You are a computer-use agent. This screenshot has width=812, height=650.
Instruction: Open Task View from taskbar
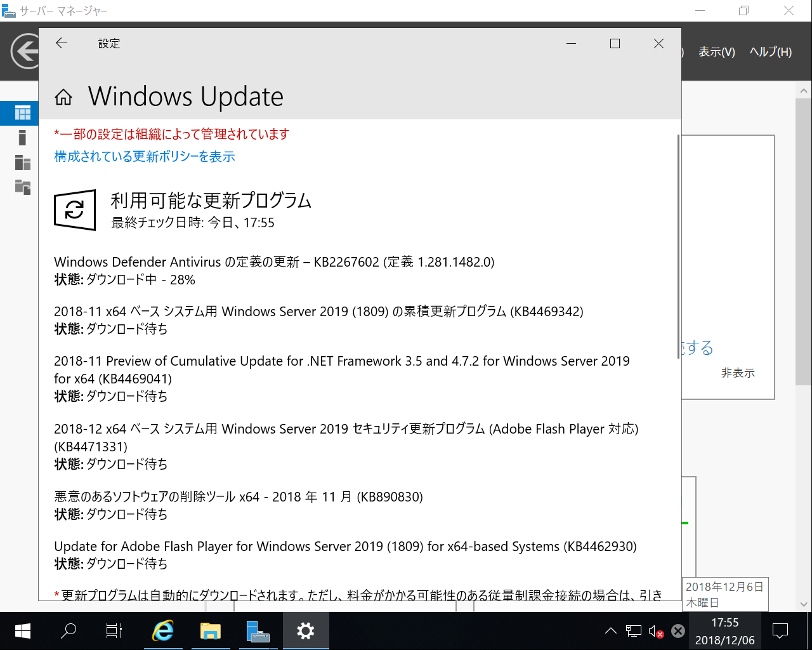pyautogui.click(x=114, y=631)
